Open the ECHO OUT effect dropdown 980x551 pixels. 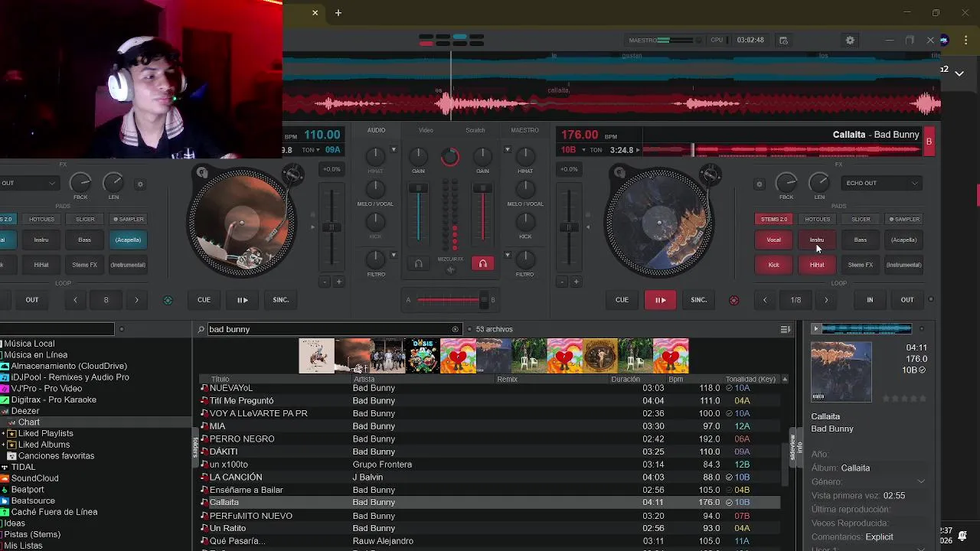pos(882,184)
